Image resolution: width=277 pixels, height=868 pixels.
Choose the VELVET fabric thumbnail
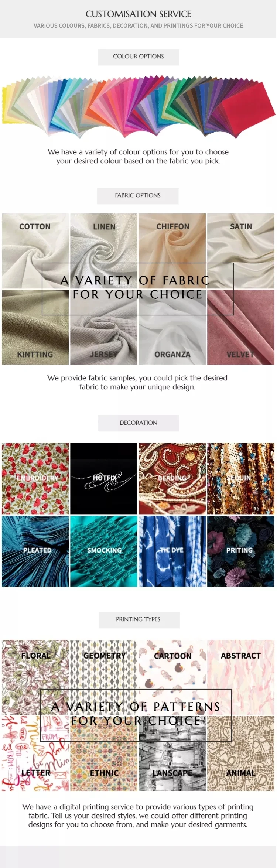click(241, 327)
